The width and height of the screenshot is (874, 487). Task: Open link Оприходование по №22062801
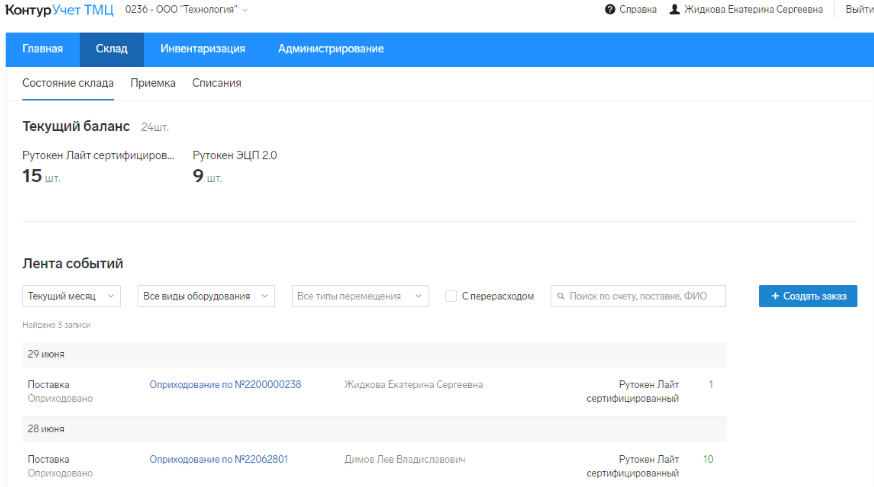point(218,459)
